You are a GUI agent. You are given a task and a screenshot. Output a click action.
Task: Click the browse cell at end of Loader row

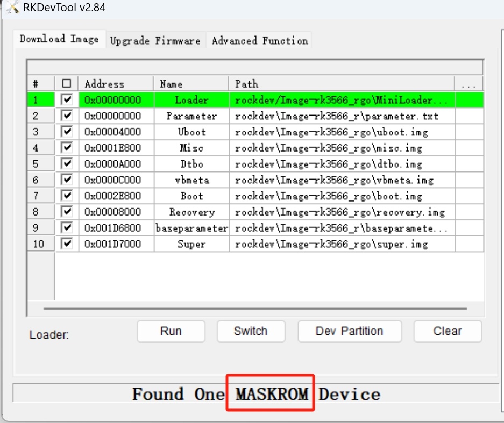point(469,100)
